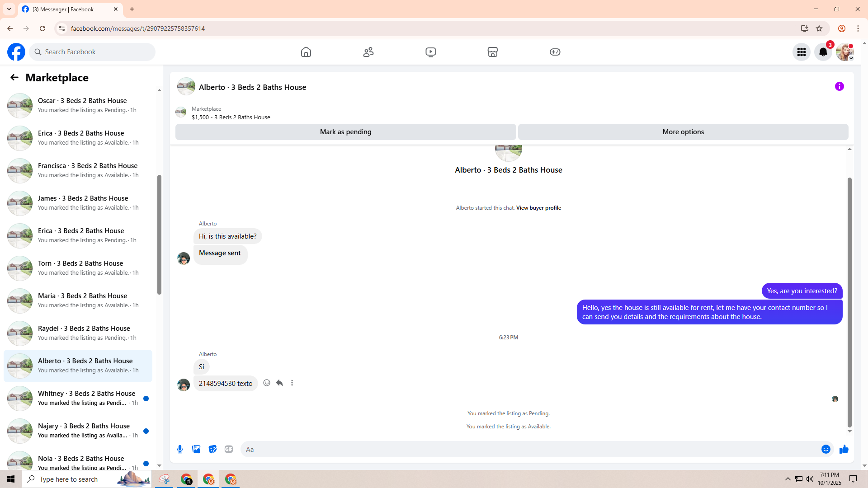Open the Install app icon in address bar

coord(805,28)
